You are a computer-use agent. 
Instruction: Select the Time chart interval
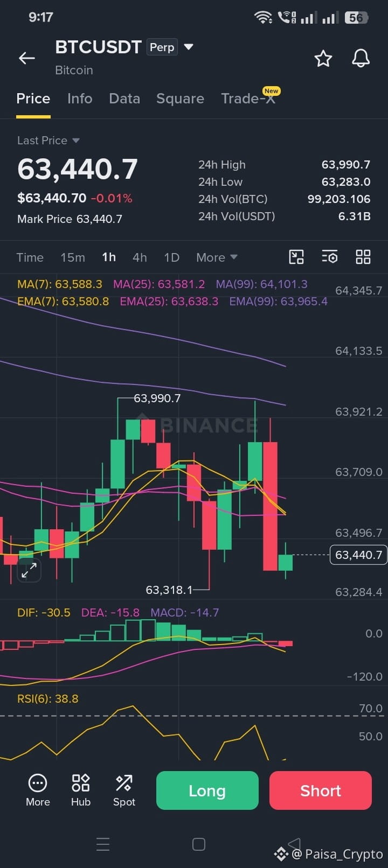coord(30,257)
